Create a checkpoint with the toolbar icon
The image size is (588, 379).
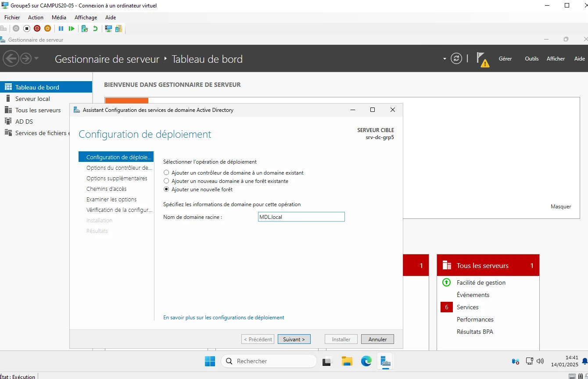(85, 29)
